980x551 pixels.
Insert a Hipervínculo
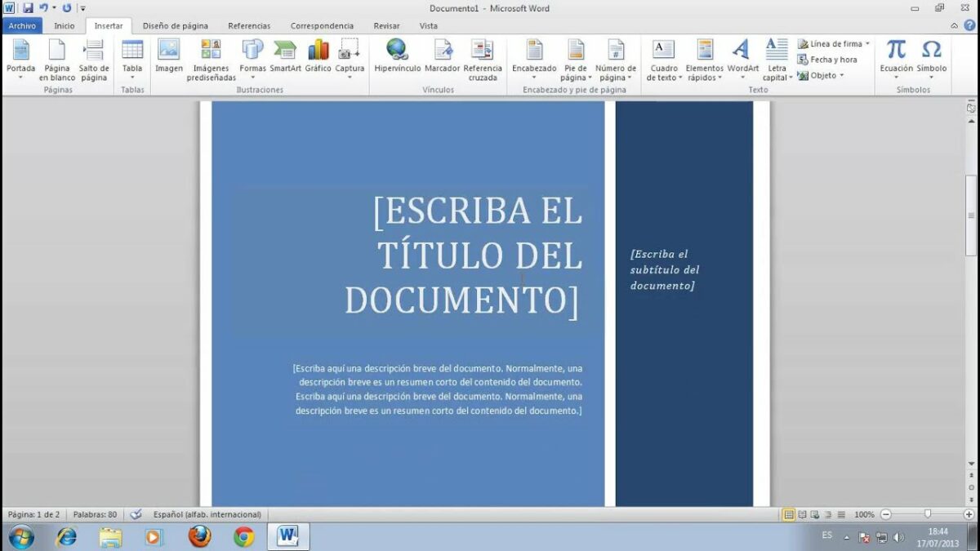coord(396,52)
